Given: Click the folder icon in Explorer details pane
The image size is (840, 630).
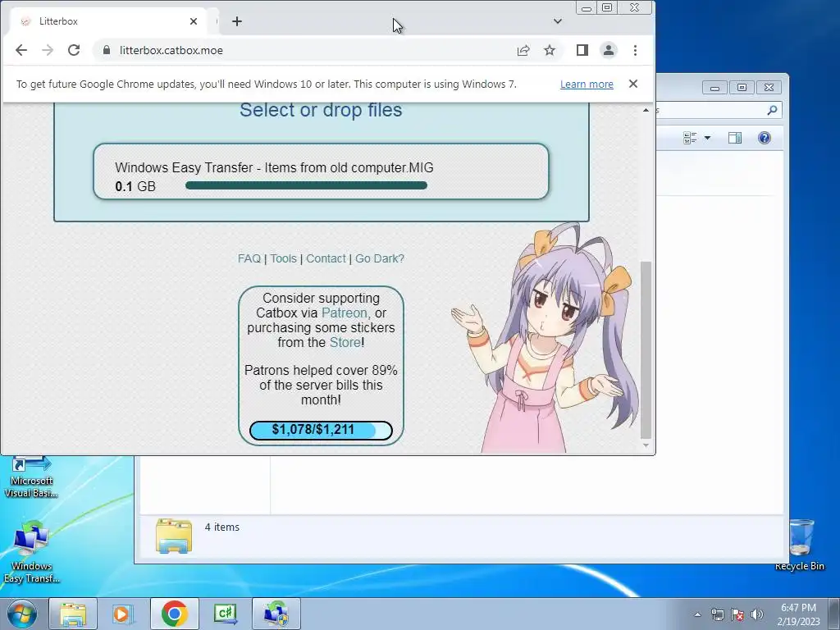Looking at the screenshot, I should point(174,535).
